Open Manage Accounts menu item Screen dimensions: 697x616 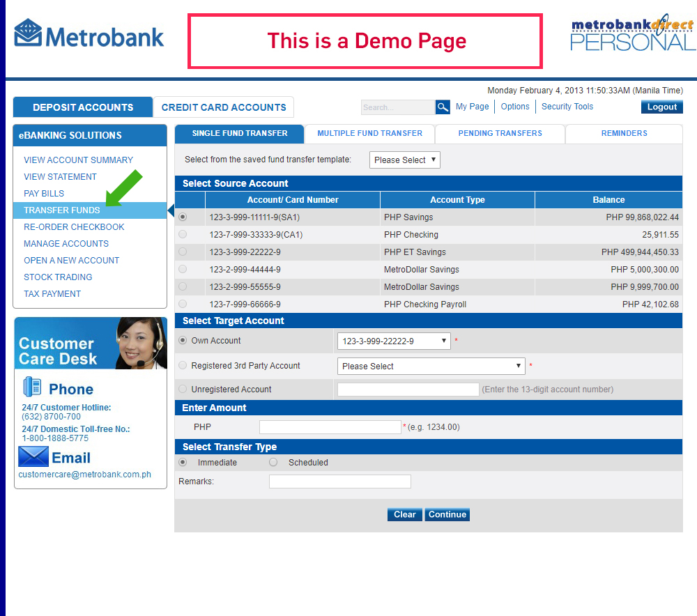pyautogui.click(x=66, y=244)
